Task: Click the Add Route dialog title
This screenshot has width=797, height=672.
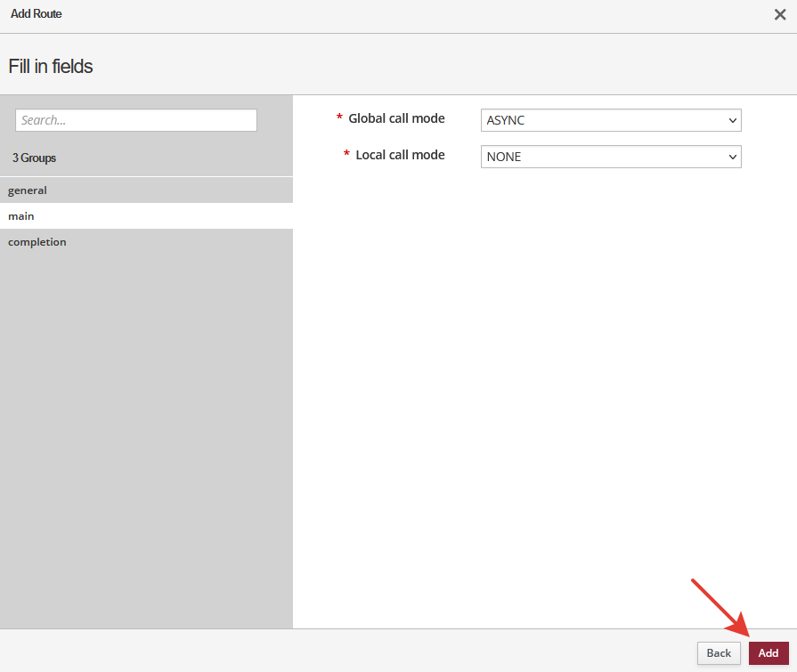Action: [37, 14]
